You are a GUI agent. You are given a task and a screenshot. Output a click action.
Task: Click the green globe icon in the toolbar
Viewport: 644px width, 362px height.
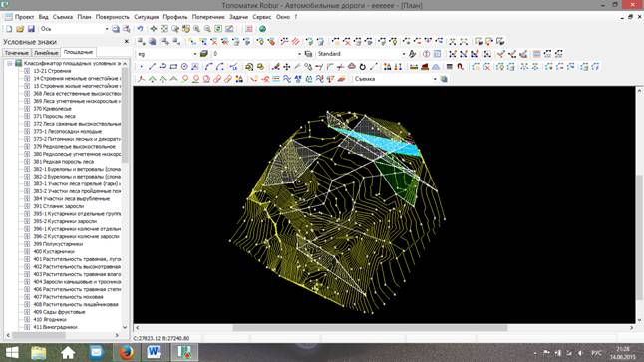click(x=262, y=29)
